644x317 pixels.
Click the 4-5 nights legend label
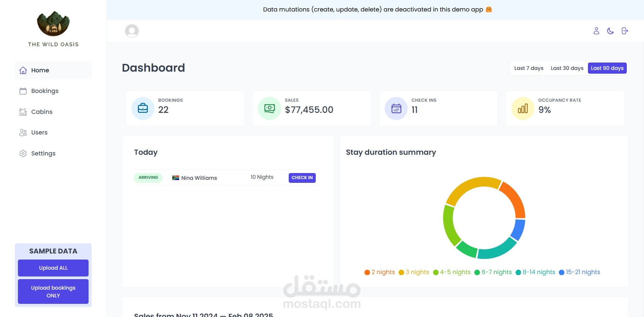tap(455, 272)
